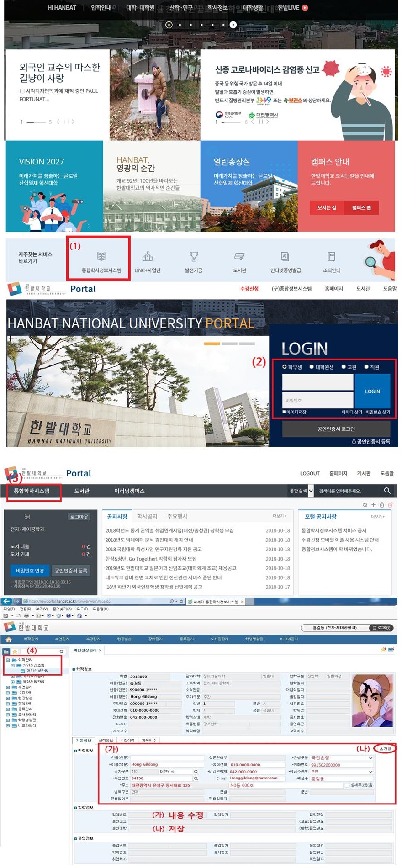The width and height of the screenshot is (402, 868).
Task: Open the menu tree folder view icon
Action: pyautogui.click(x=6, y=651)
